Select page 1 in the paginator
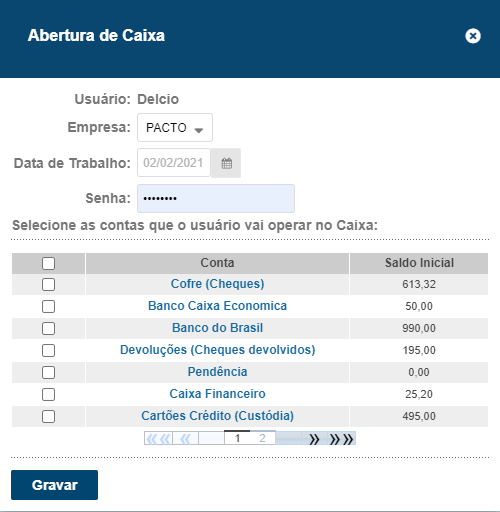The width and height of the screenshot is (500, 512). click(237, 438)
